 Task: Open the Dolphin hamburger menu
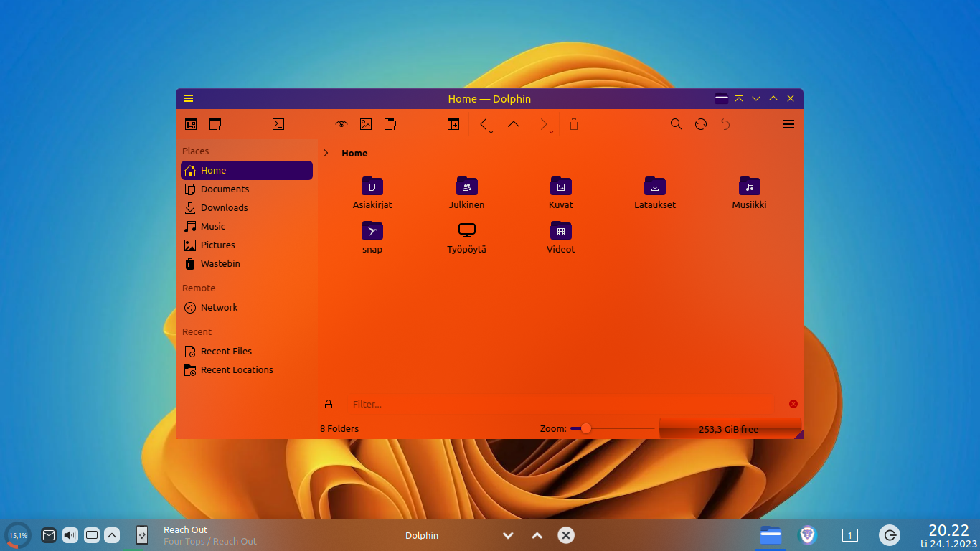pyautogui.click(x=788, y=124)
